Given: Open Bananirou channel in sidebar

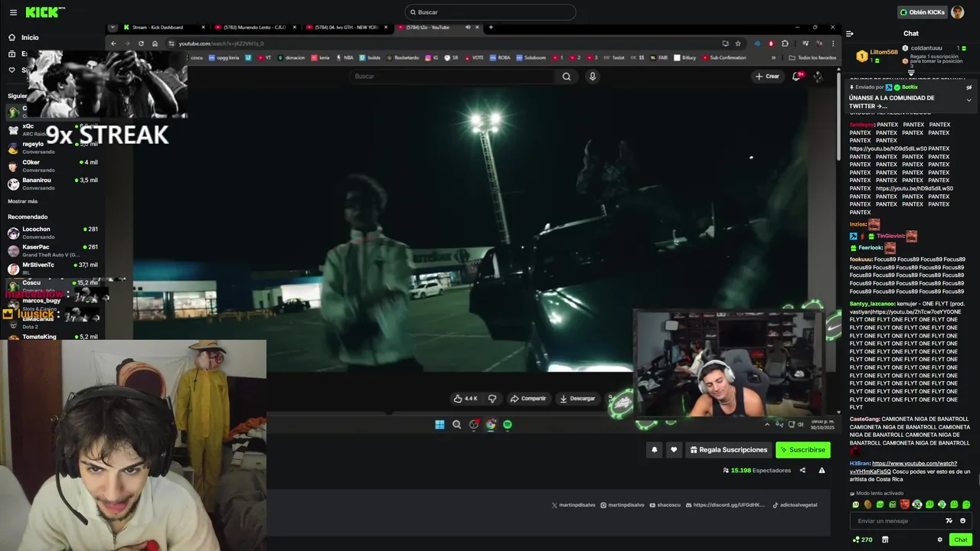Looking at the screenshot, I should pyautogui.click(x=52, y=184).
